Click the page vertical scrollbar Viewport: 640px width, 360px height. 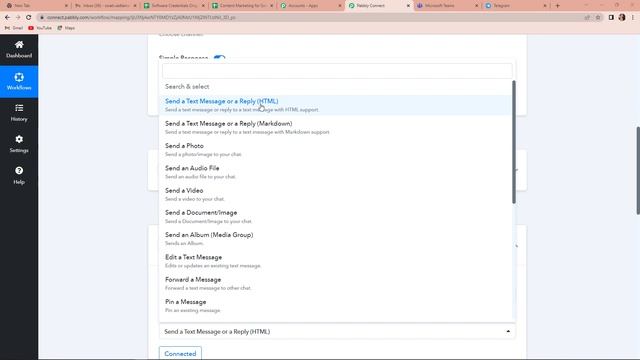(638, 170)
